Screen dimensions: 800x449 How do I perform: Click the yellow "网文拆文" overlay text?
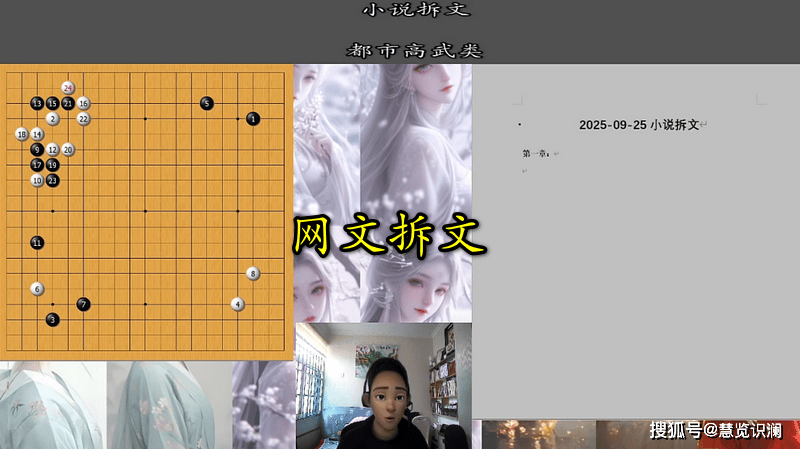coord(389,236)
